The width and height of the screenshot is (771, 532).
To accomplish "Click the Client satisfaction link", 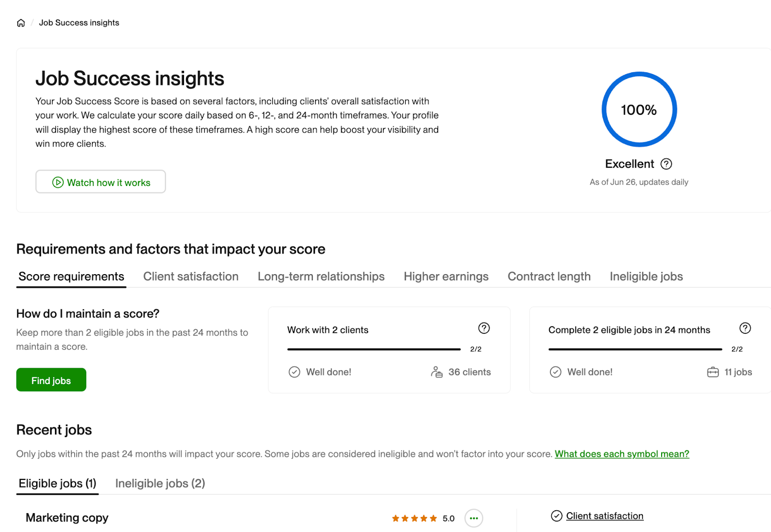I will 604,516.
